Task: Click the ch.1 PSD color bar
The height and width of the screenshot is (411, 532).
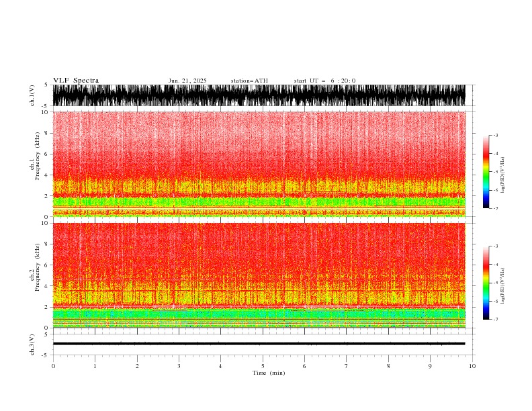Action: point(486,172)
